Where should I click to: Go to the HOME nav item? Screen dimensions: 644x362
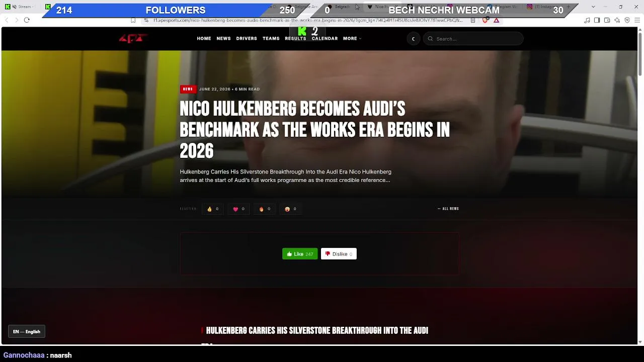click(x=204, y=39)
